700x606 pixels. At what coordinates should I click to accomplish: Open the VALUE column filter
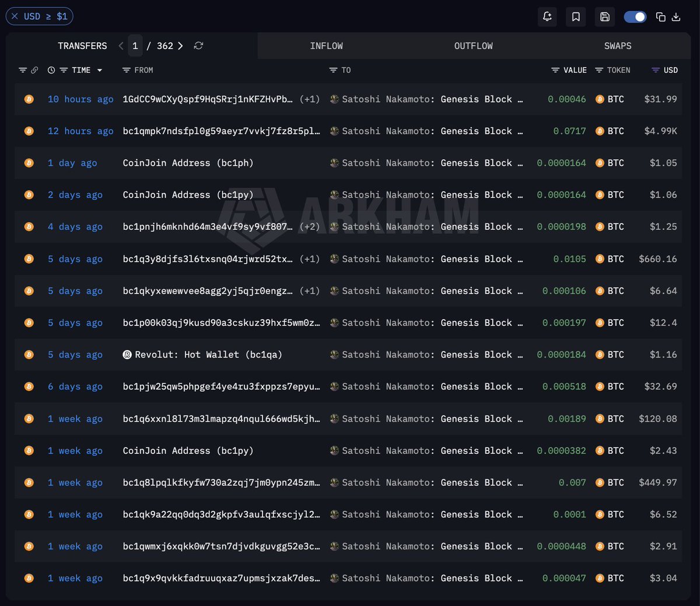tap(555, 70)
